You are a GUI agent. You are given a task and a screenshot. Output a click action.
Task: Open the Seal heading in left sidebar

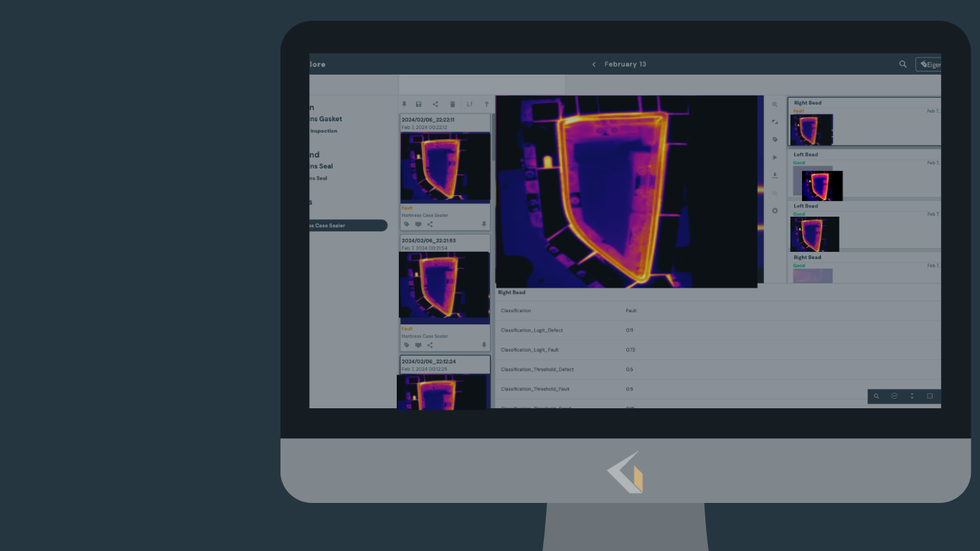321,166
